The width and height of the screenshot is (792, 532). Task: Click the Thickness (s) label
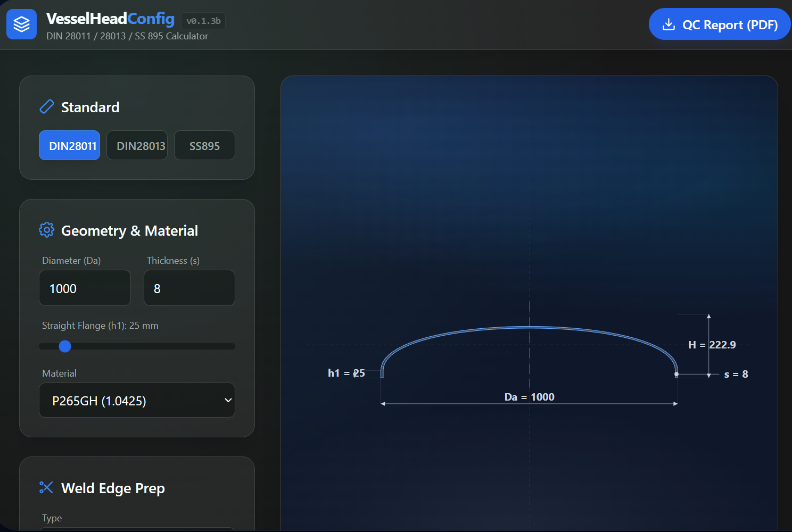tap(173, 261)
